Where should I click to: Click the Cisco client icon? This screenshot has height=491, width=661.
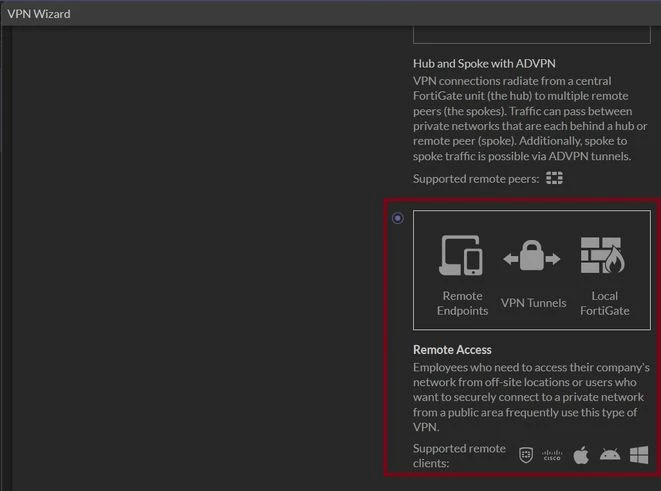pyautogui.click(x=552, y=455)
